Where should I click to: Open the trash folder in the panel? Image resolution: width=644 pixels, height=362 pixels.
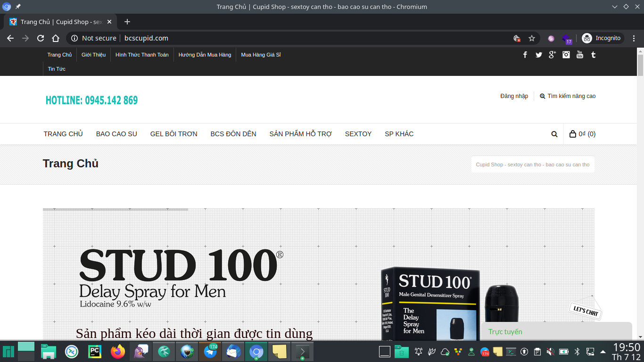[402, 352]
